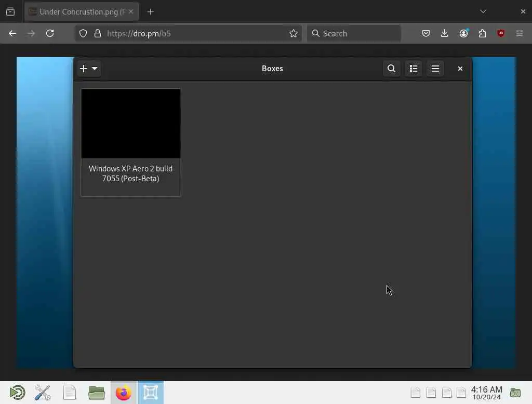Open search in Boxes window
The height and width of the screenshot is (404, 532).
point(391,69)
